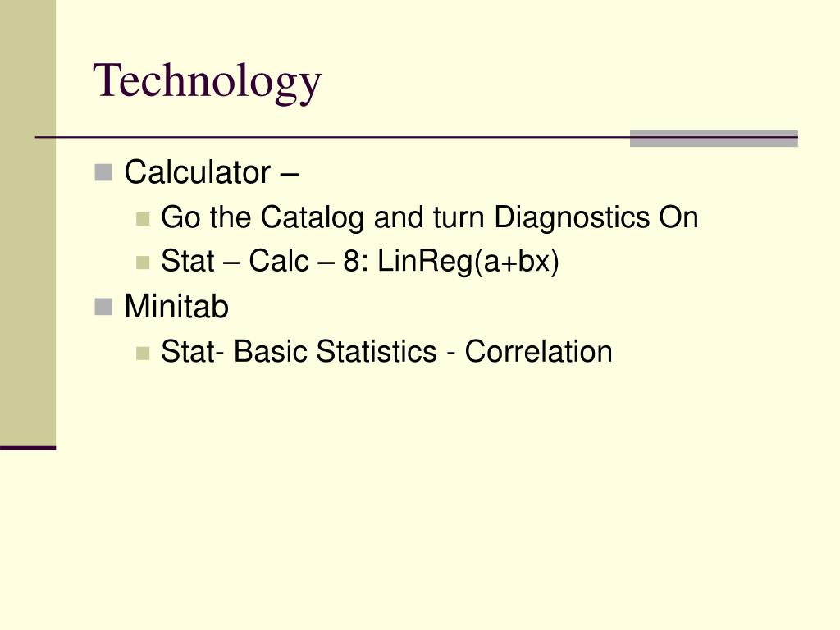The width and height of the screenshot is (840, 630).
Task: Click bullet before Stat – Calc line
Action: [143, 262]
